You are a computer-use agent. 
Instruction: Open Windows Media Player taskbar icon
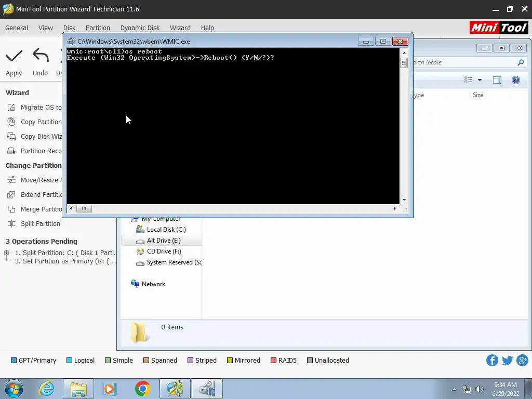(110, 389)
